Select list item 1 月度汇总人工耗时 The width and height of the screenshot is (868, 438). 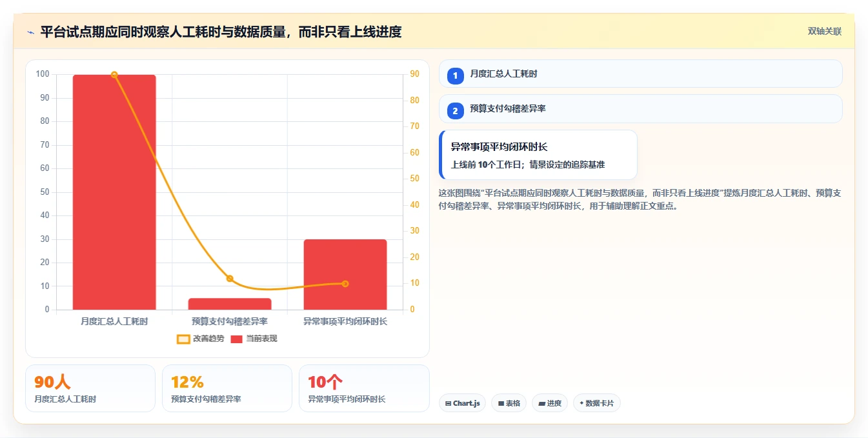(640, 74)
